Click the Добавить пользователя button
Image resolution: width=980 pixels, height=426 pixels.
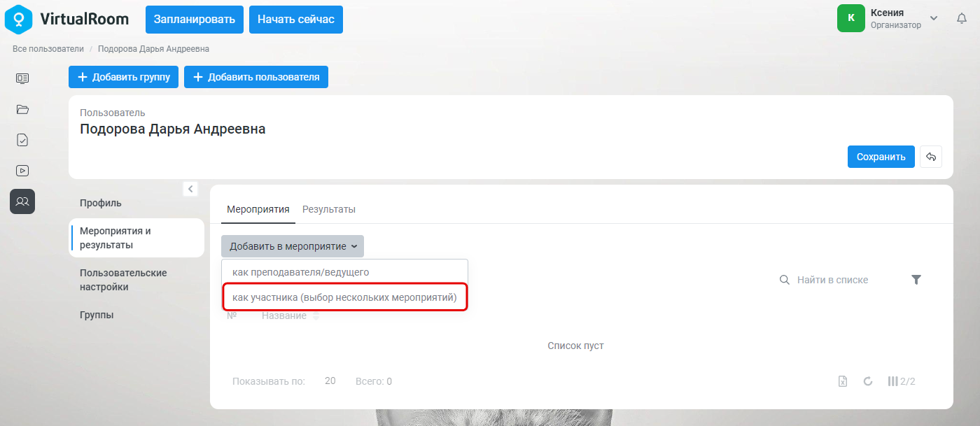pyautogui.click(x=256, y=77)
